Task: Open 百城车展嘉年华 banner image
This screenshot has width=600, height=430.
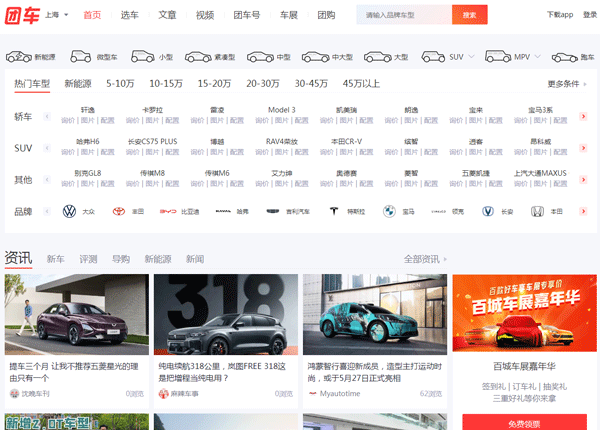Action: [524, 313]
